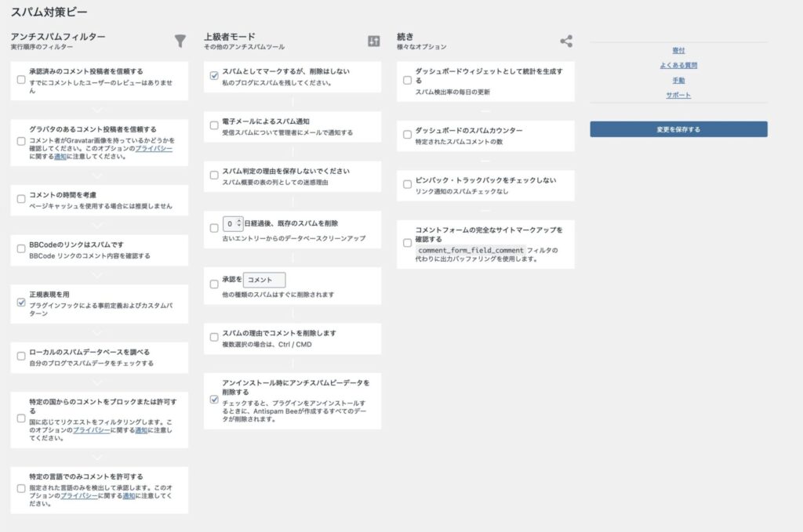Image resolution: width=803 pixels, height=532 pixels.
Task: Enable 承認済みのコメント投稿者を信頼する checkbox
Action: tap(21, 80)
